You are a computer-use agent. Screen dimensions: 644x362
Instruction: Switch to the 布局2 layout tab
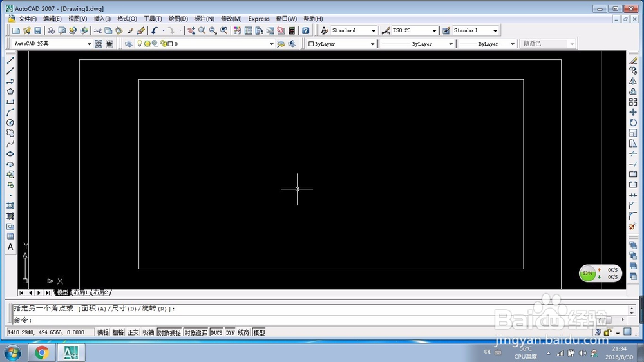tap(100, 292)
